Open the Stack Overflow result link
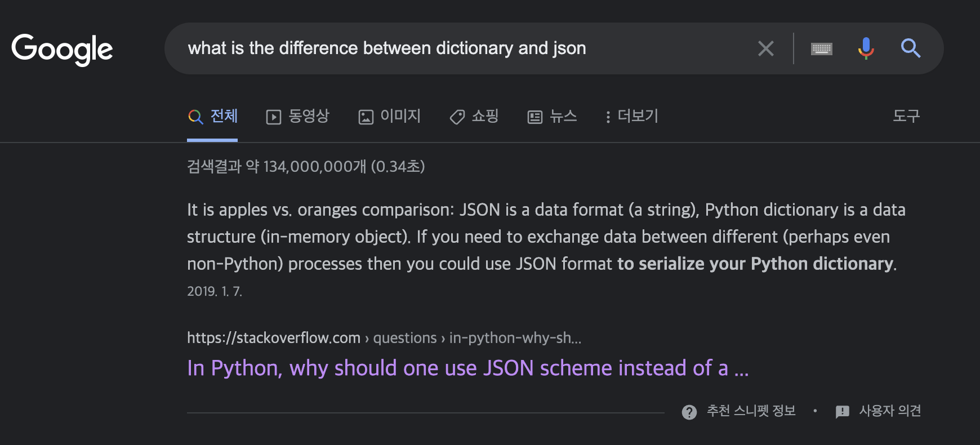Screen dimensions: 980x445 pos(468,368)
